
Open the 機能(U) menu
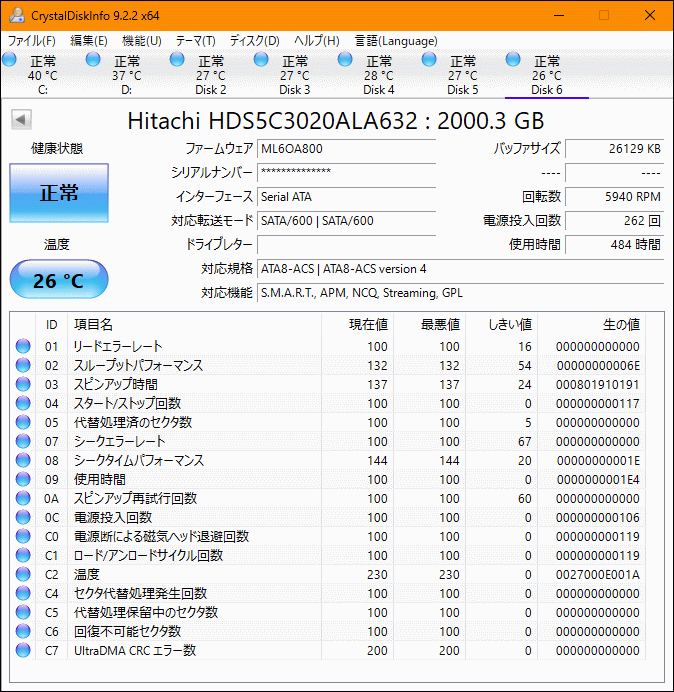141,41
